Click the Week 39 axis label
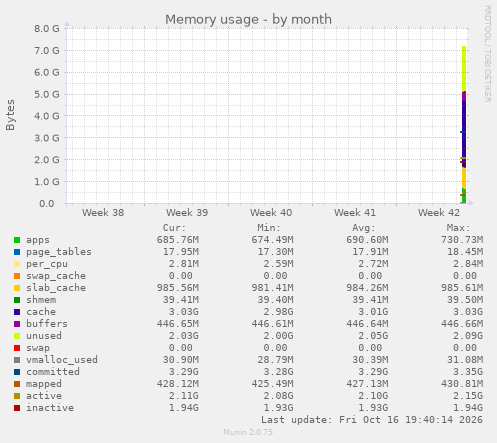 coord(187,213)
